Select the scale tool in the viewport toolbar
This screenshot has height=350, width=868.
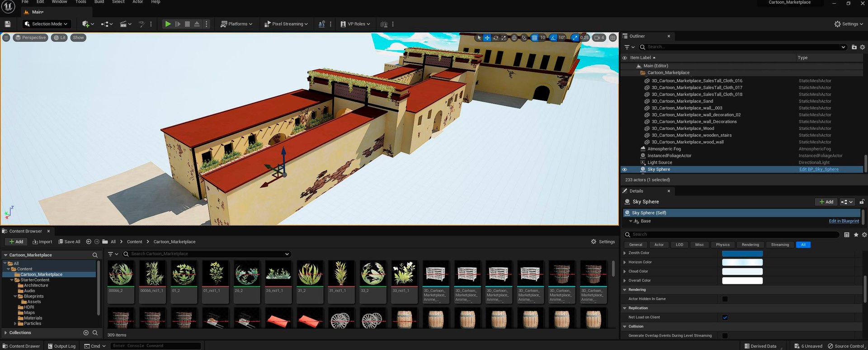(x=504, y=38)
